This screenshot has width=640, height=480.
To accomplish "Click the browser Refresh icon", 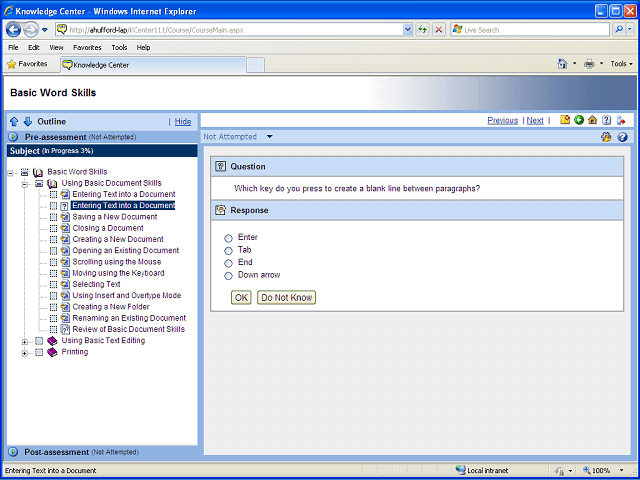I will click(422, 29).
